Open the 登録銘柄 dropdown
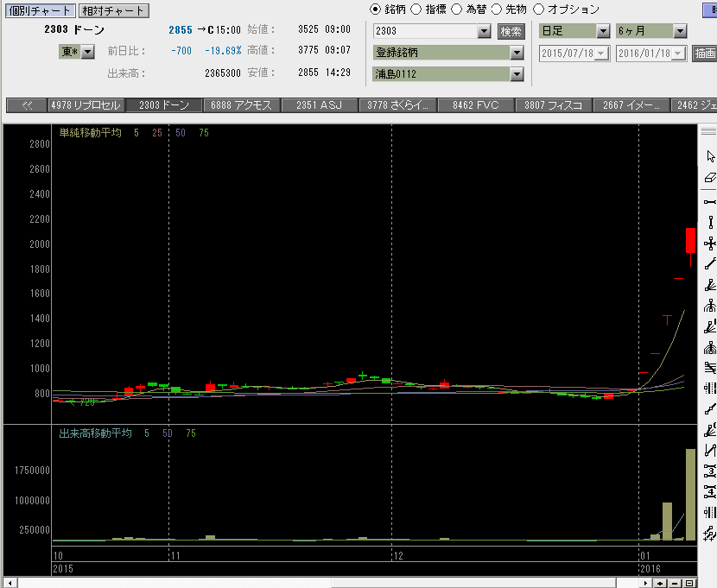 tap(517, 53)
